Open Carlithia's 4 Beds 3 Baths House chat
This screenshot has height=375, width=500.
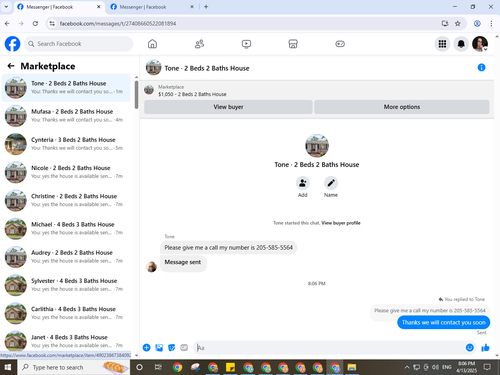[x=66, y=313]
